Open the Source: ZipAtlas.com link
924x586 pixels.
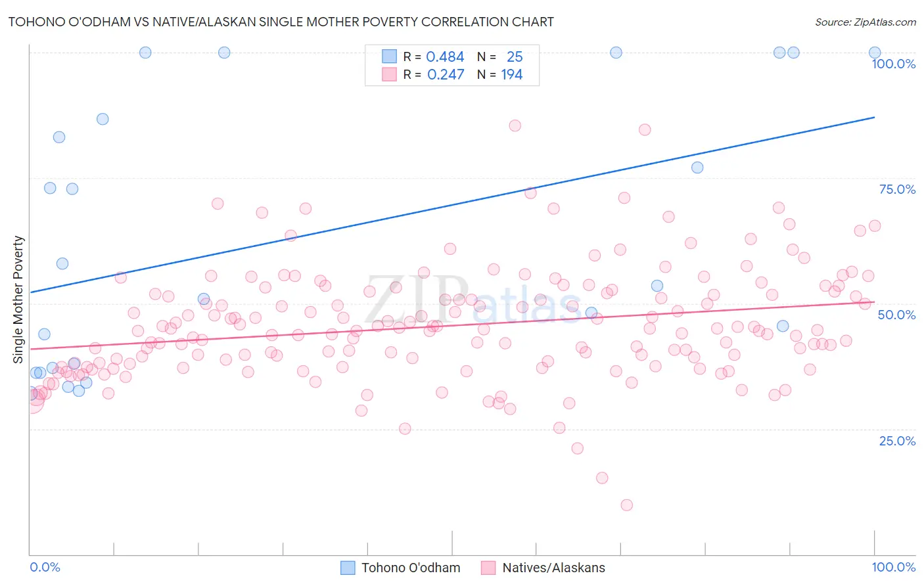click(866, 22)
